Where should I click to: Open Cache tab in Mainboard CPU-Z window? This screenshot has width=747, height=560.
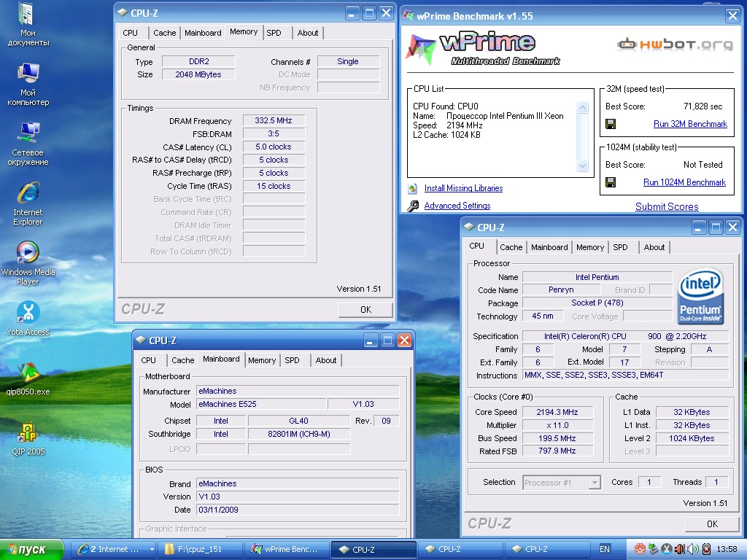point(182,360)
